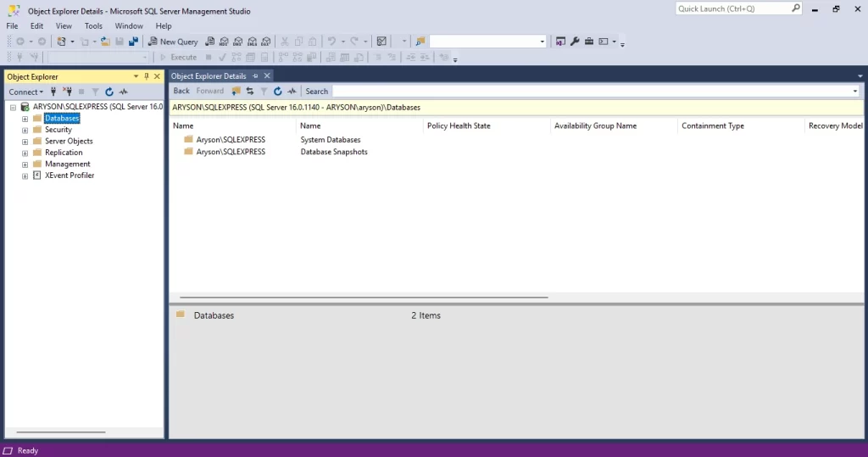Open the Find combo box dropdown in toolbar
Viewport: 868px width, 457px height.
pos(542,42)
